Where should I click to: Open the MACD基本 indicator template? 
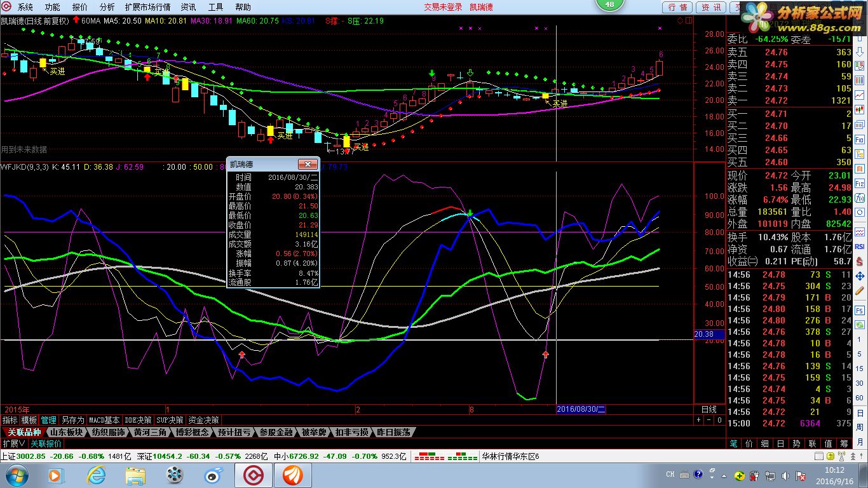[x=104, y=420]
